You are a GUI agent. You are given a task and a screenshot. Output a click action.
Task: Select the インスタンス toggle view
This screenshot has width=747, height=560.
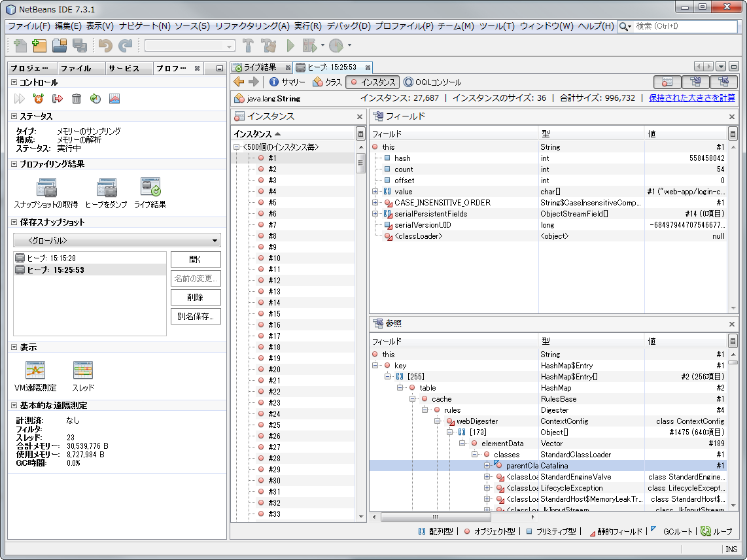(372, 82)
